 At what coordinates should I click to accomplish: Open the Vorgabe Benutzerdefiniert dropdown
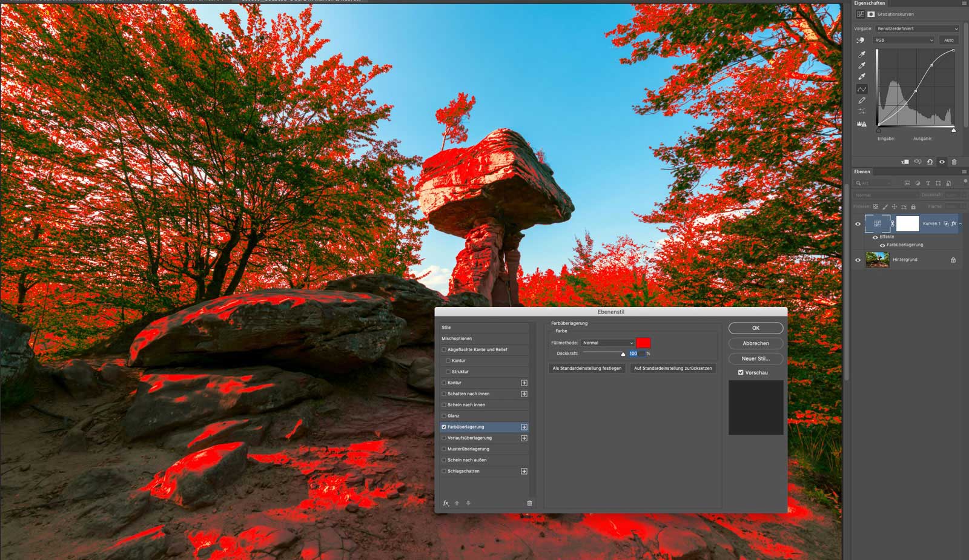tap(917, 28)
